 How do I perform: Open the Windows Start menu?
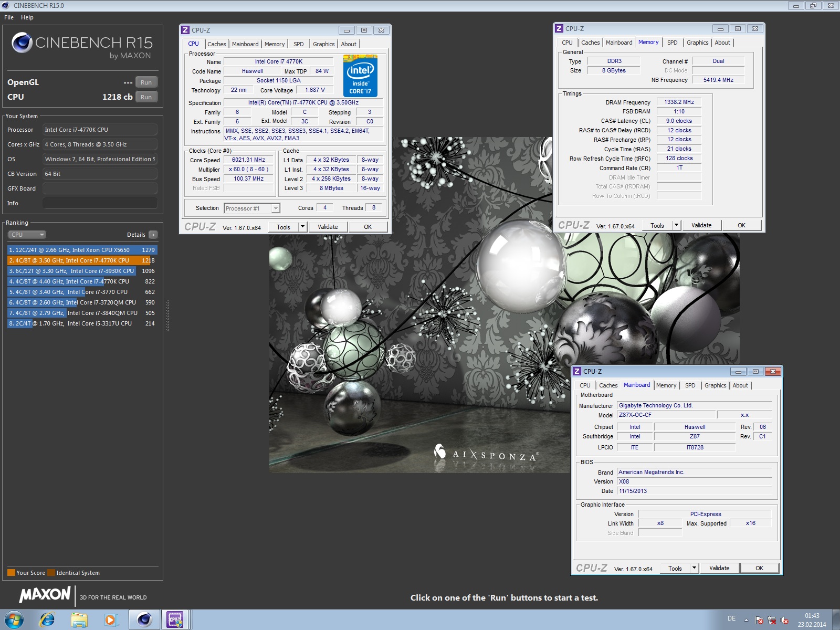click(x=13, y=620)
